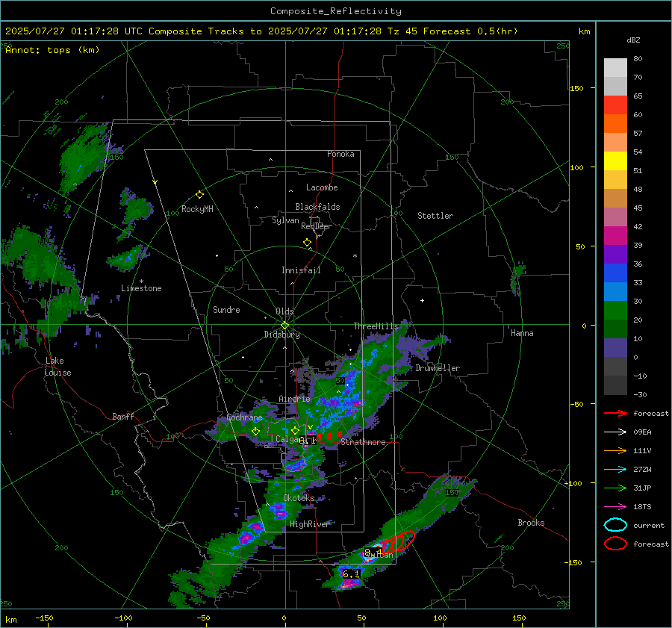
Task: Click the white 09EA arrow legend icon
Action: 615,432
